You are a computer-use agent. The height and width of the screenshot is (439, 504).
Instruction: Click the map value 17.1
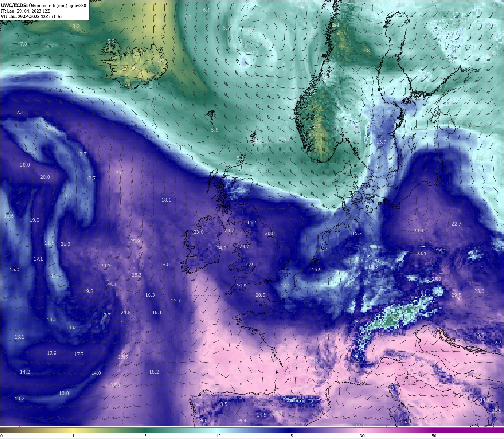pos(38,259)
